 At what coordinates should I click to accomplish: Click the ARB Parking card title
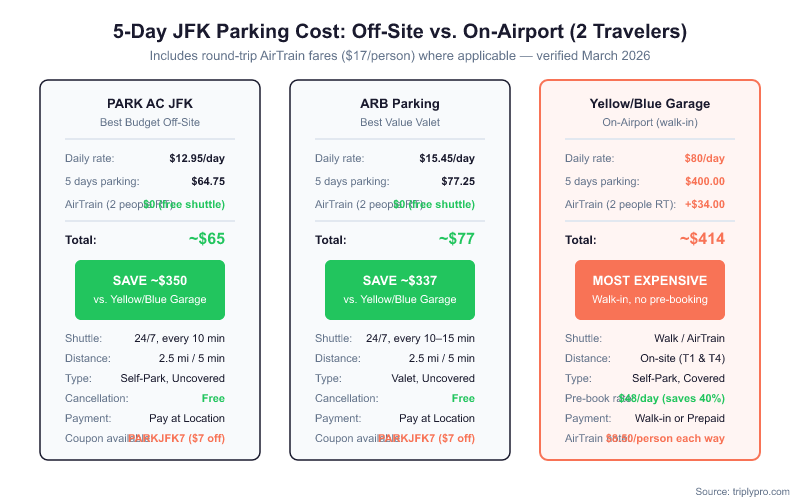[400, 103]
